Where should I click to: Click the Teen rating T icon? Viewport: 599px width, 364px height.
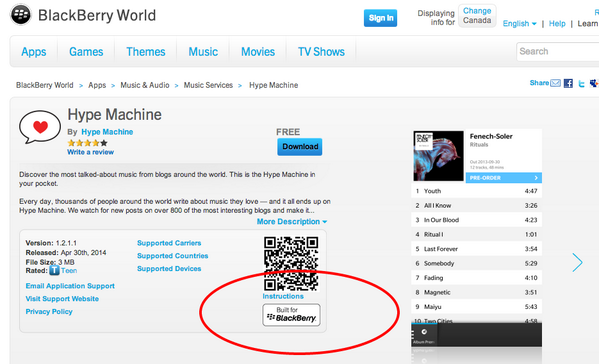(x=55, y=270)
